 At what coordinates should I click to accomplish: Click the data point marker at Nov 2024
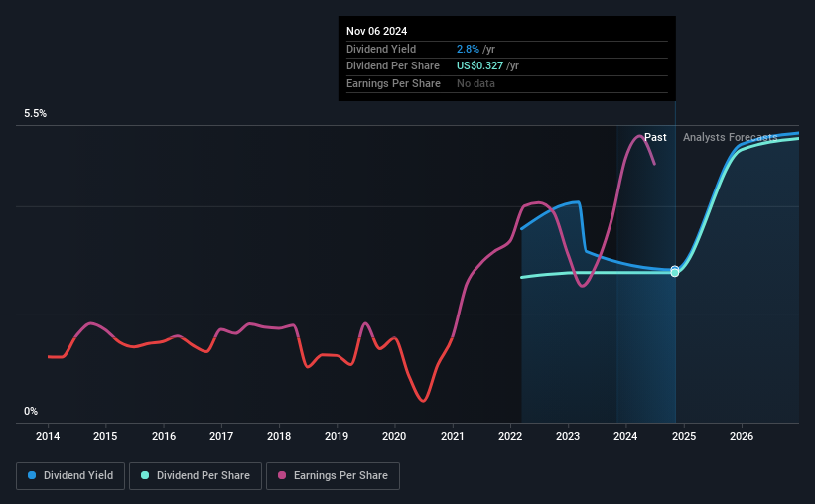point(675,271)
